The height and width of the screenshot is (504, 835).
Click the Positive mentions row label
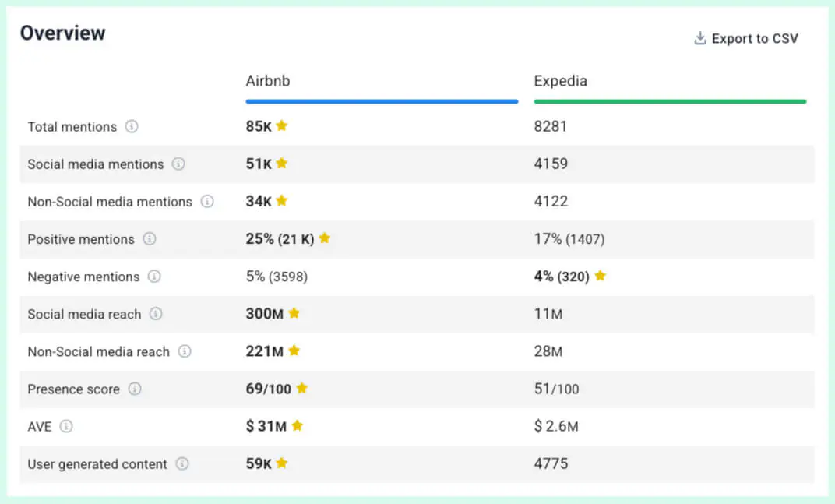(81, 239)
